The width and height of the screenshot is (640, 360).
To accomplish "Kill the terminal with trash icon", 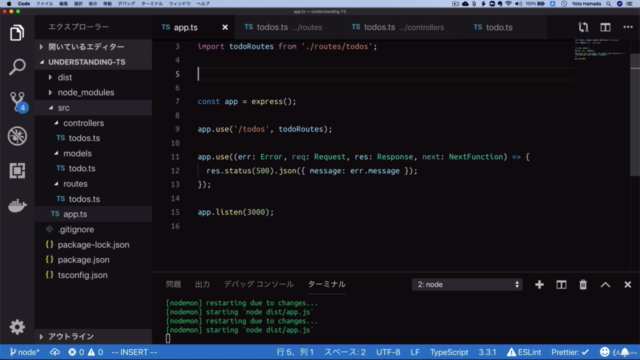I will pyautogui.click(x=583, y=284).
